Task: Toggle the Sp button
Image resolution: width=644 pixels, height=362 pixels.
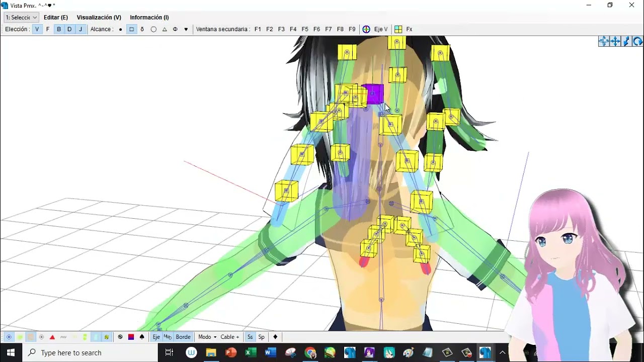Action: (262, 337)
